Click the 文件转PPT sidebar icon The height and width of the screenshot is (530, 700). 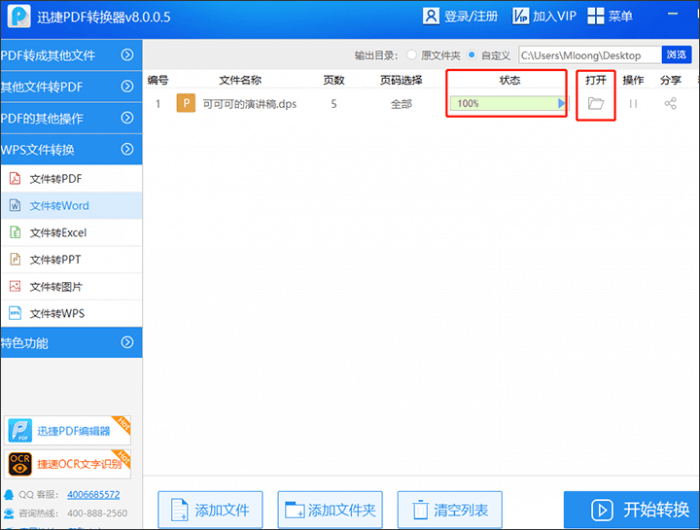pyautogui.click(x=15, y=259)
